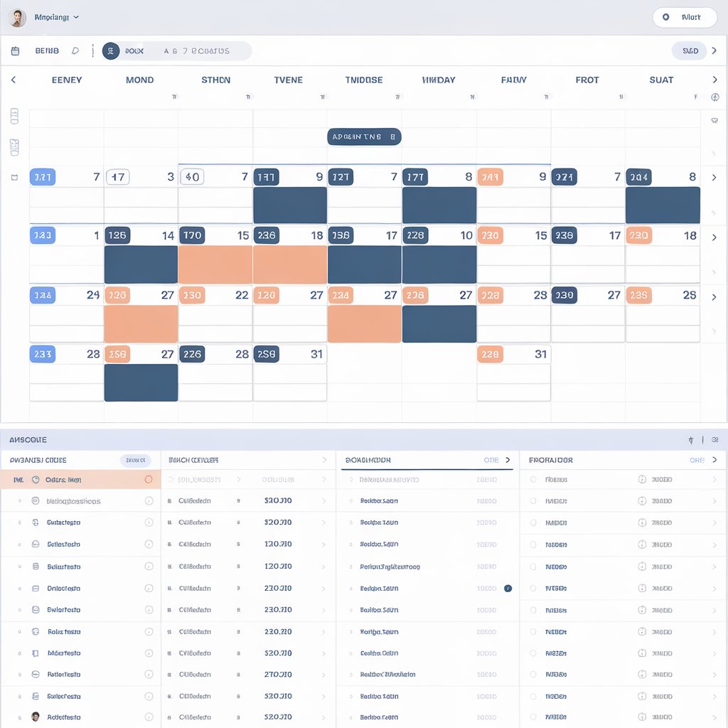Open the account name dropdown at top left
This screenshot has height=728, width=728.
57,17
